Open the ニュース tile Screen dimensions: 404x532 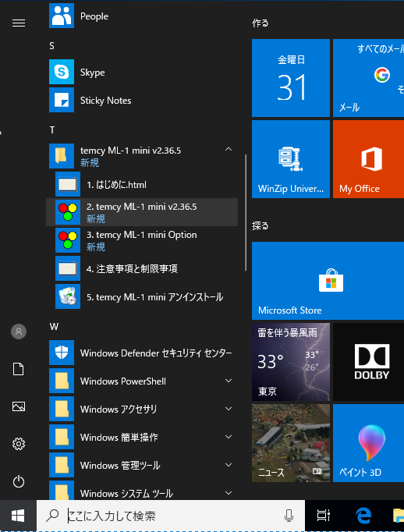point(291,443)
